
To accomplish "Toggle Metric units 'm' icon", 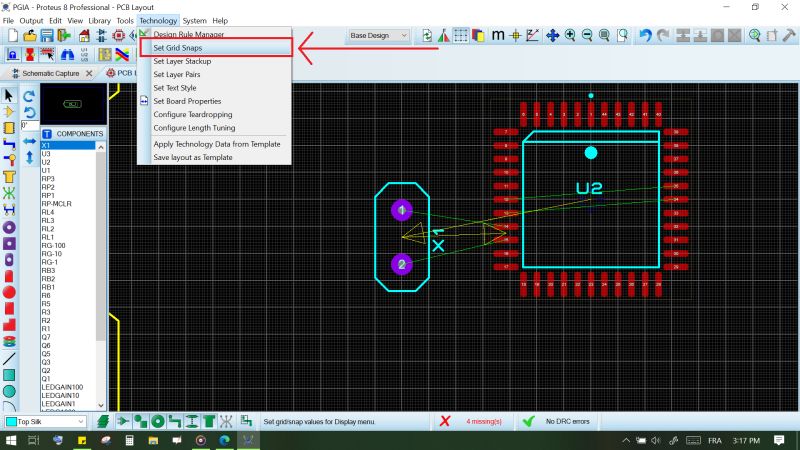I will [x=497, y=35].
